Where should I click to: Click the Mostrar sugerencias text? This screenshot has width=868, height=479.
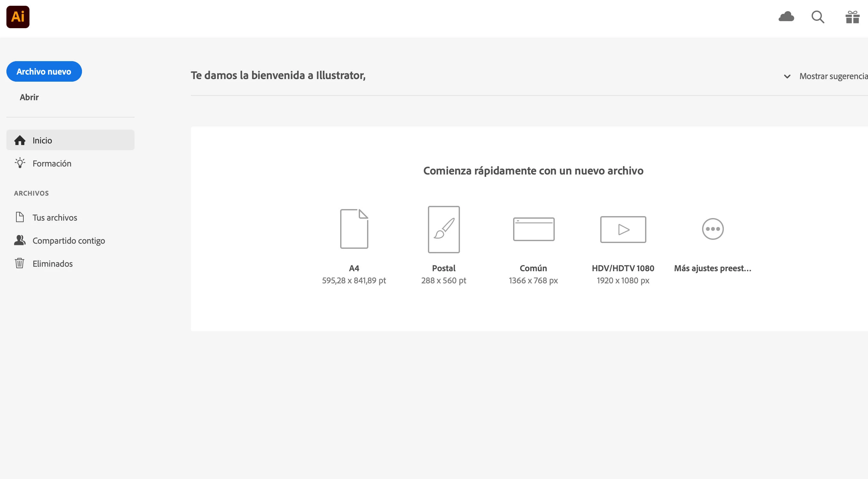[x=833, y=76]
